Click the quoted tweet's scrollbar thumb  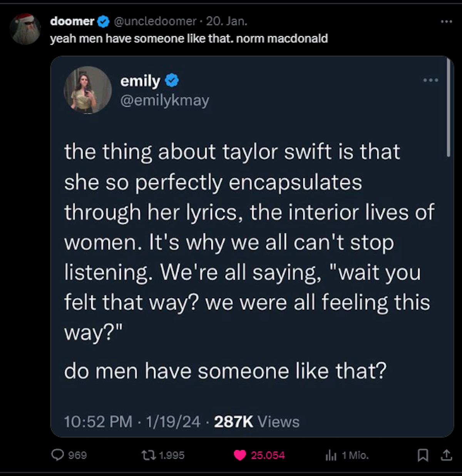tap(448, 108)
